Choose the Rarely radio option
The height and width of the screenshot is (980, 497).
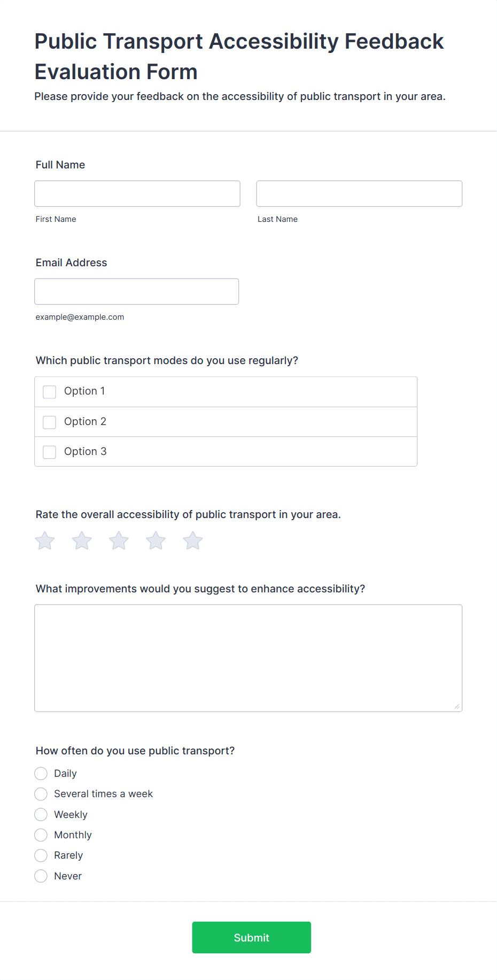pyautogui.click(x=41, y=855)
